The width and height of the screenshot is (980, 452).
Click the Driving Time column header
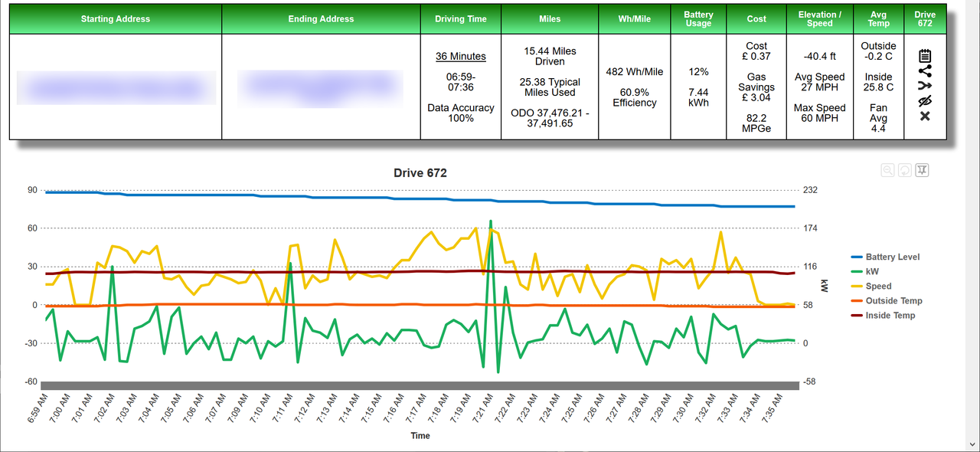coord(460,19)
